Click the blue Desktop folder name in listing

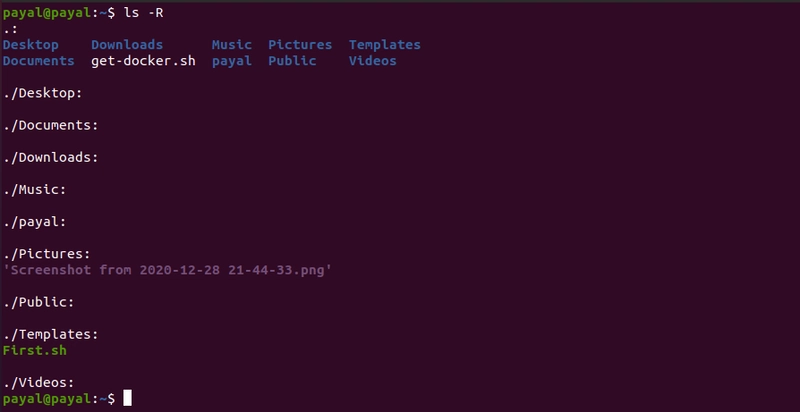(x=31, y=45)
